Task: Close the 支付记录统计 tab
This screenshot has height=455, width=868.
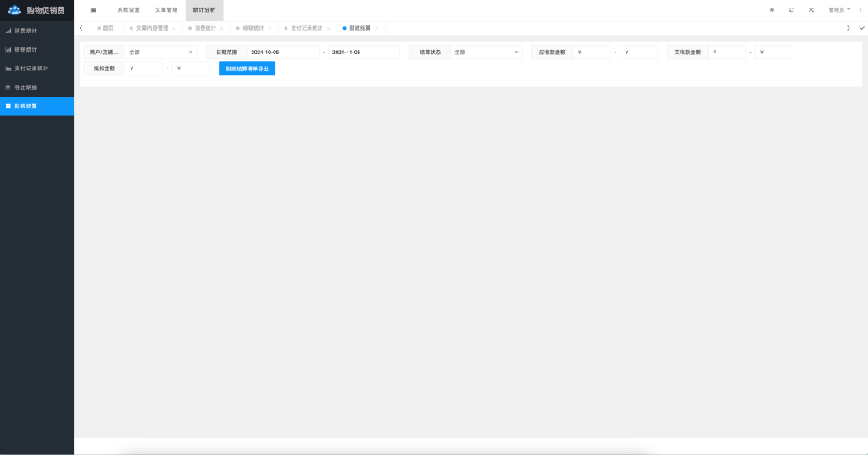Action: (329, 28)
